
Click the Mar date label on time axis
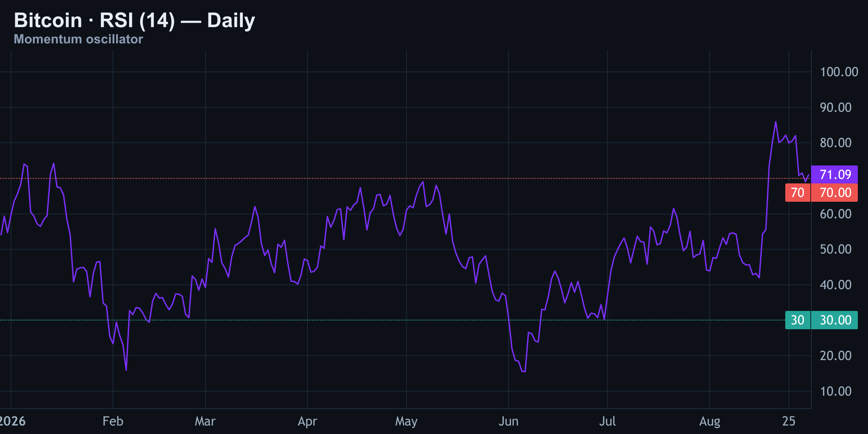pos(205,421)
